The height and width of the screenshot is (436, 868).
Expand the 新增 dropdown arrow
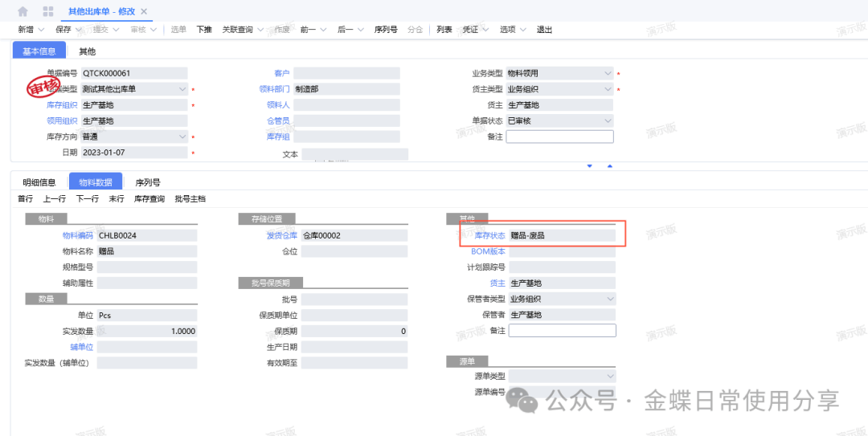point(40,30)
